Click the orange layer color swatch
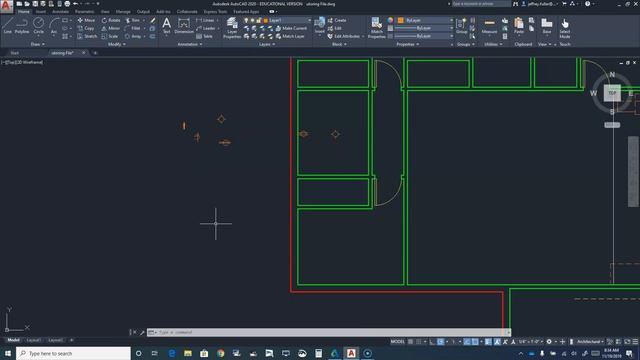Screen dimensions: 640x360 tap(265, 20)
